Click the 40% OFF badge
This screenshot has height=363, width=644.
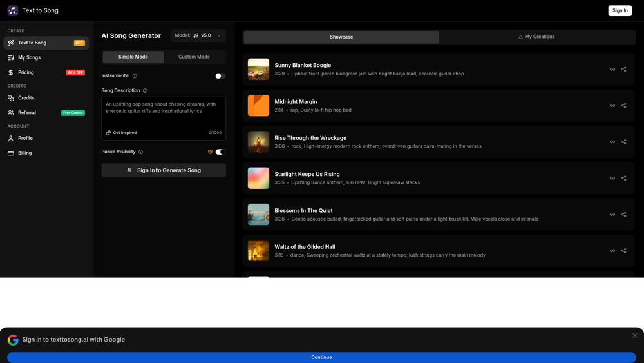pos(75,72)
